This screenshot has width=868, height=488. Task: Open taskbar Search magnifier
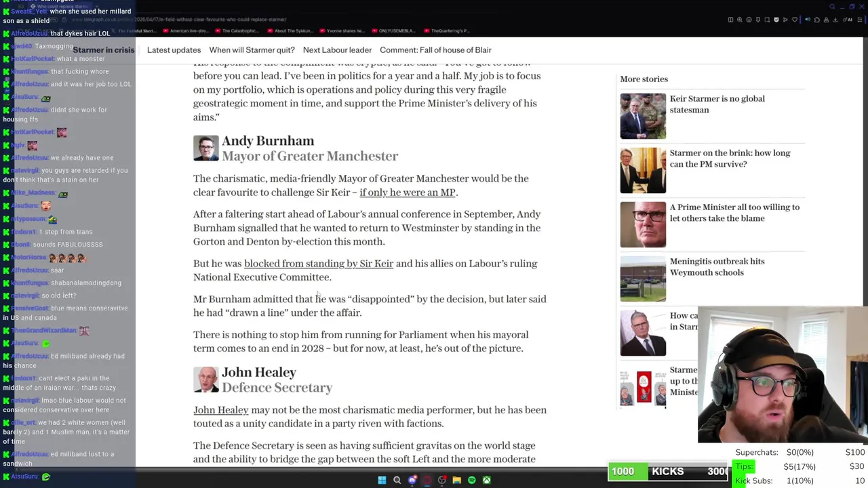click(397, 480)
